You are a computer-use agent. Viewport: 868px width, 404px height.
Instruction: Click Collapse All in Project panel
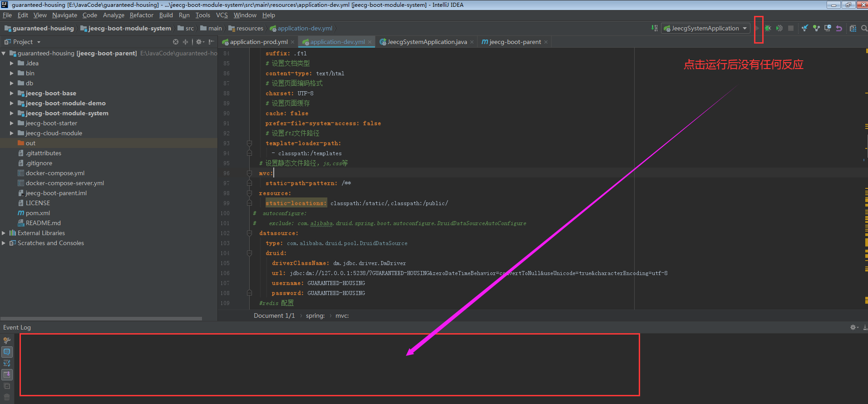point(185,42)
